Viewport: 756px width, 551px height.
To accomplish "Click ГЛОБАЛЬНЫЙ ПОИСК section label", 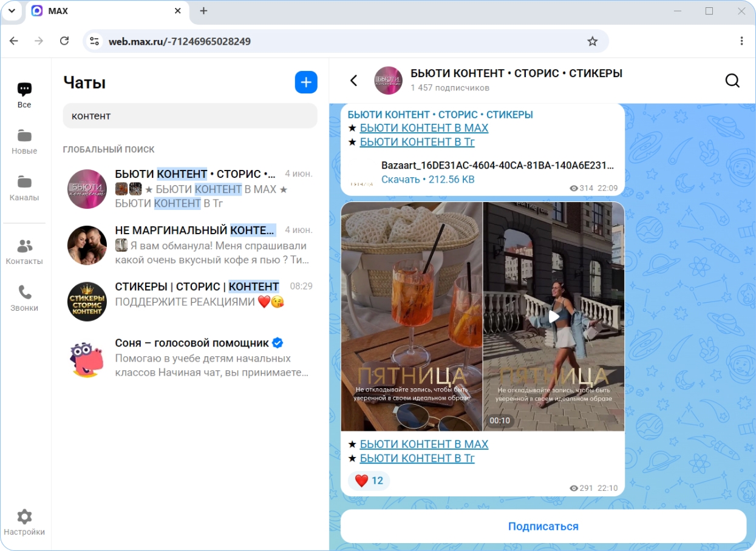I will (x=109, y=149).
